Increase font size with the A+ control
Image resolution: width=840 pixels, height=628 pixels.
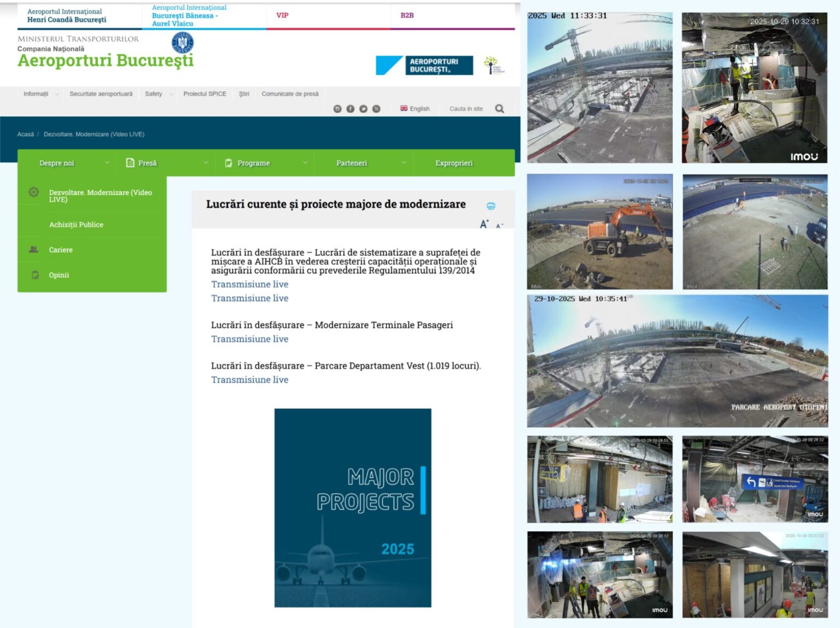[483, 222]
